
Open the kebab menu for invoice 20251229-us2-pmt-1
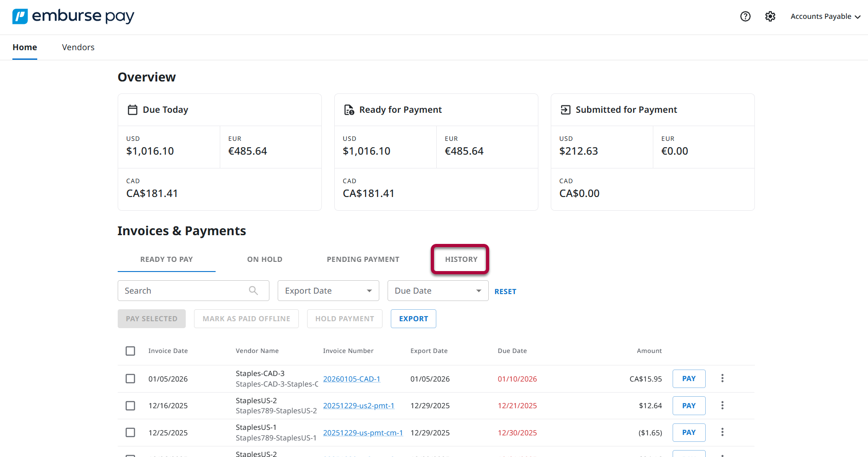point(722,405)
